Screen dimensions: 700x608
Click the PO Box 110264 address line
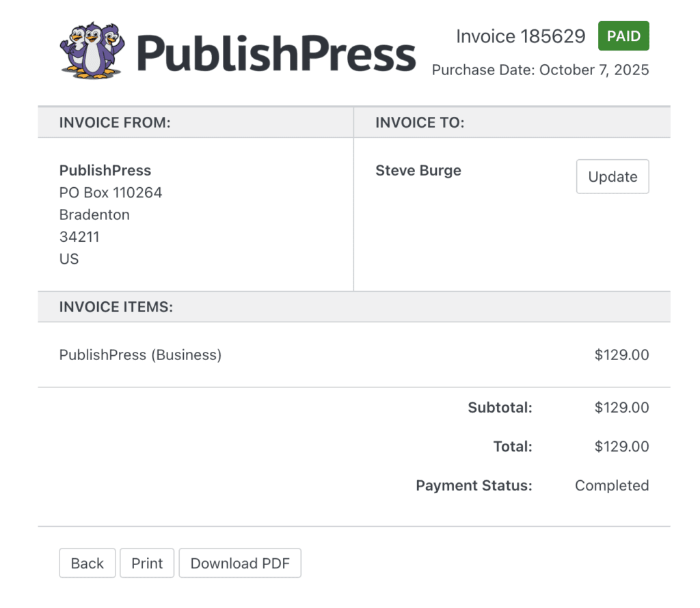coord(110,192)
